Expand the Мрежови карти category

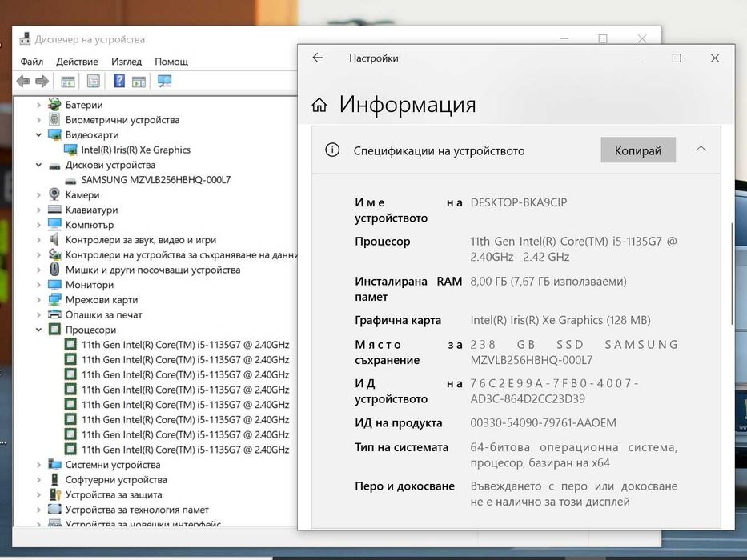tap(38, 300)
